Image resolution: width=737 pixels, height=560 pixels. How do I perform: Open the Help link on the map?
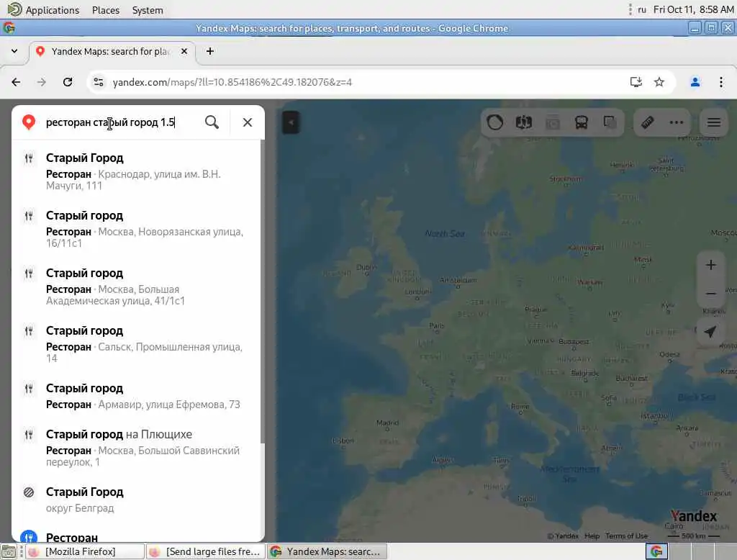[x=592, y=536]
